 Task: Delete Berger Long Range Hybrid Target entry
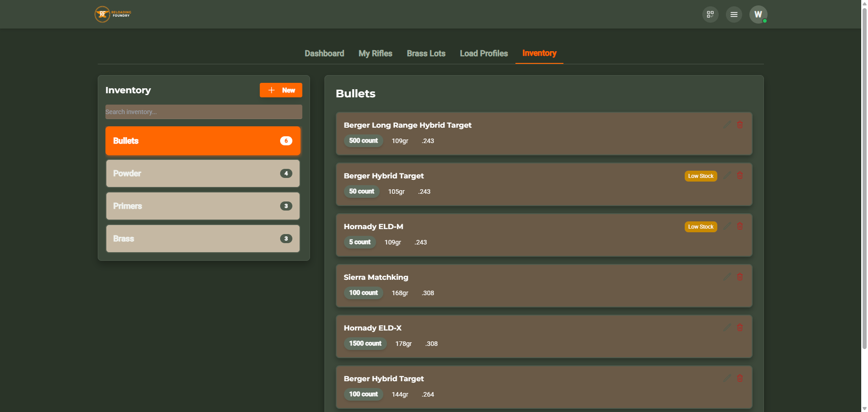click(x=740, y=125)
